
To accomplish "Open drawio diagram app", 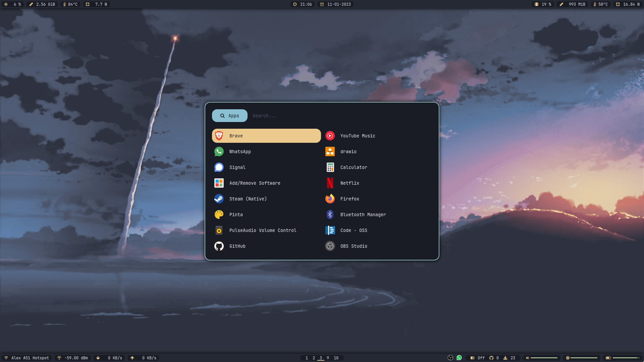I will click(x=348, y=152).
